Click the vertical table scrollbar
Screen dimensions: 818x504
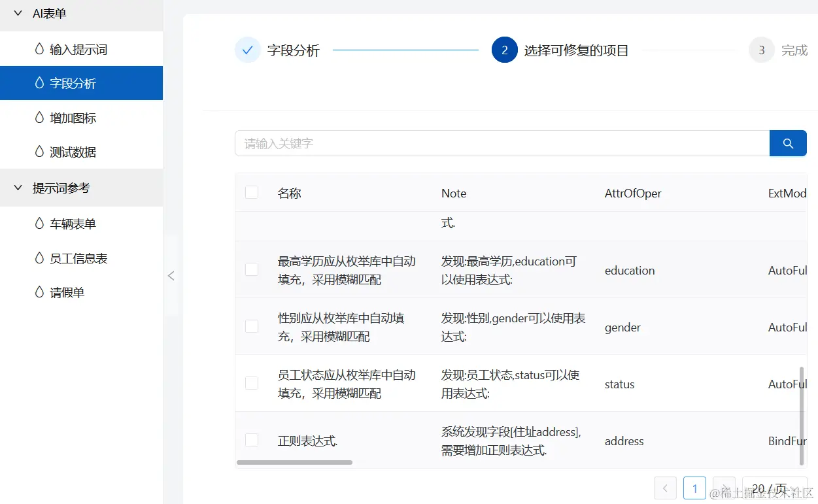(802, 416)
